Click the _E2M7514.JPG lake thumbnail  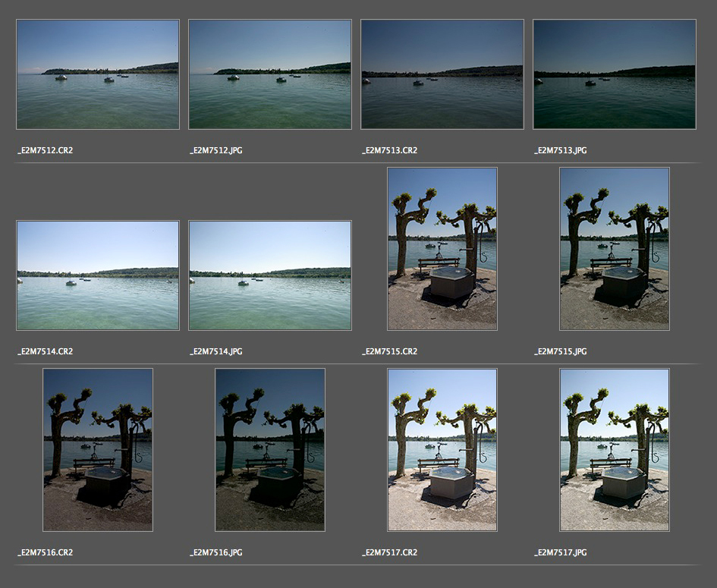pos(270,275)
